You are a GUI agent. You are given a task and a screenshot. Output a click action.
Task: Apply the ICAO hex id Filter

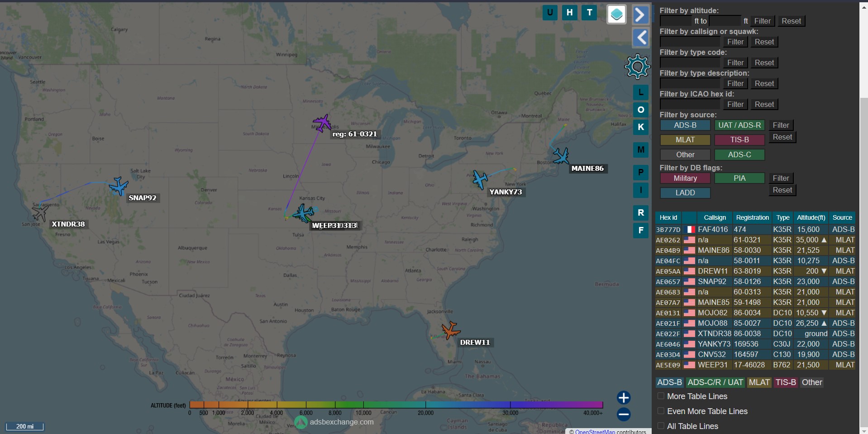[x=735, y=104]
